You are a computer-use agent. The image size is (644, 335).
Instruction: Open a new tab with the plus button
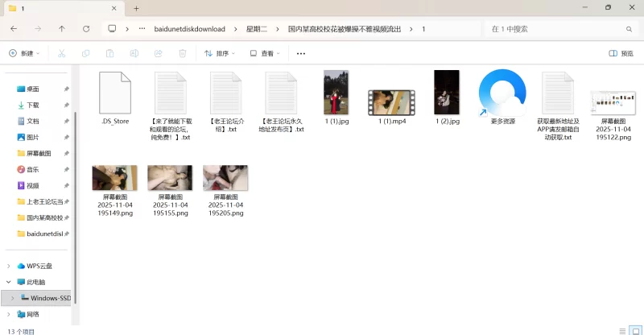pyautogui.click(x=137, y=8)
